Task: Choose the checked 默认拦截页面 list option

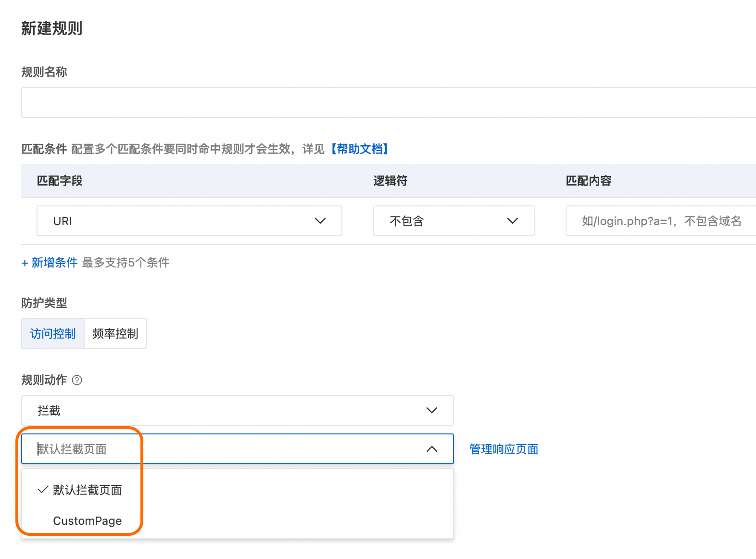Action: (237, 490)
